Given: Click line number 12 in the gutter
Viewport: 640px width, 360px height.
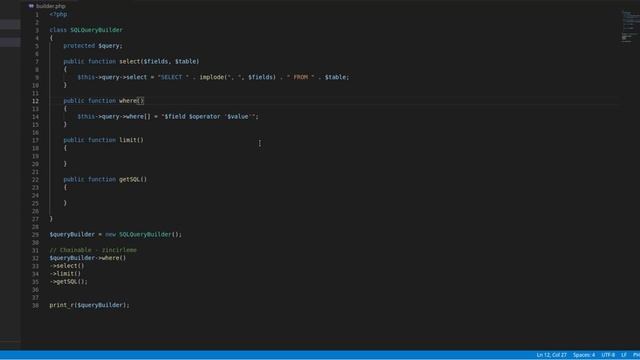Looking at the screenshot, I should pos(36,101).
